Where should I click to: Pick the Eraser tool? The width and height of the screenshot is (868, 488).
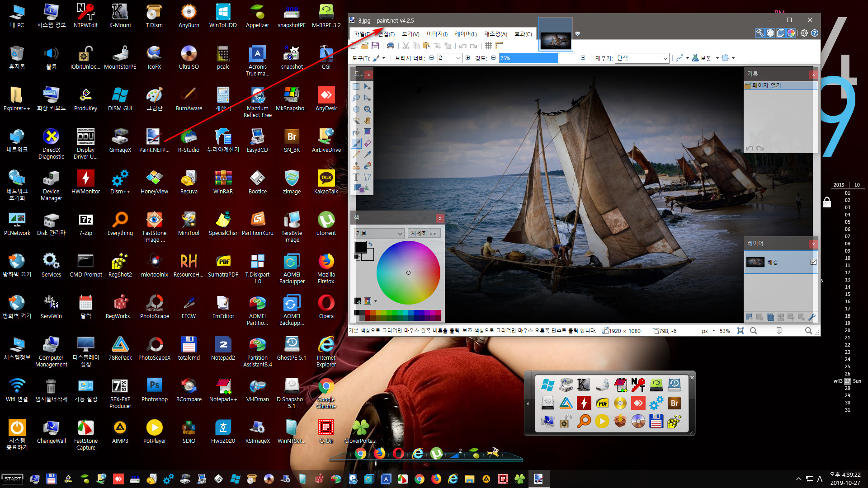click(x=368, y=143)
